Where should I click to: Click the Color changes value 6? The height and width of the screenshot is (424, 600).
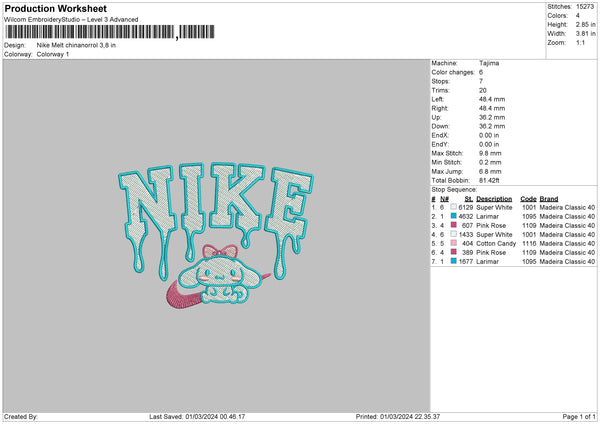coord(481,72)
